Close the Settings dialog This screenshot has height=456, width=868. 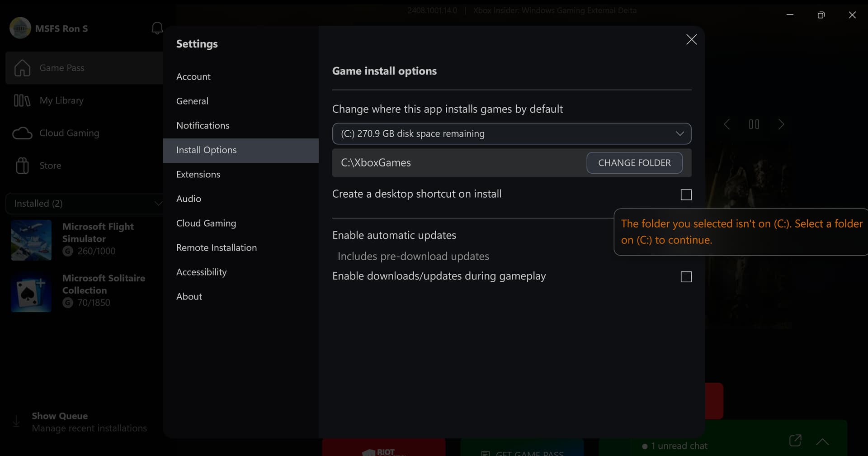(x=691, y=39)
